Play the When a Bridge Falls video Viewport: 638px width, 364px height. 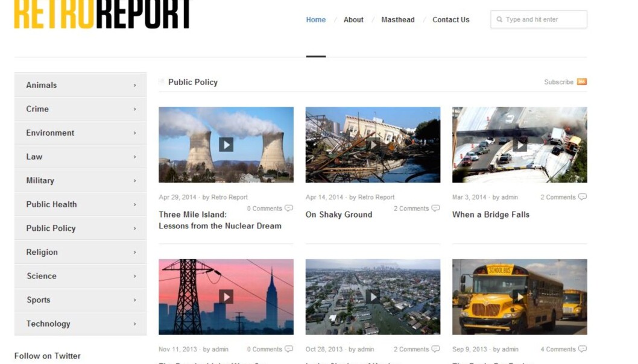coord(520,145)
